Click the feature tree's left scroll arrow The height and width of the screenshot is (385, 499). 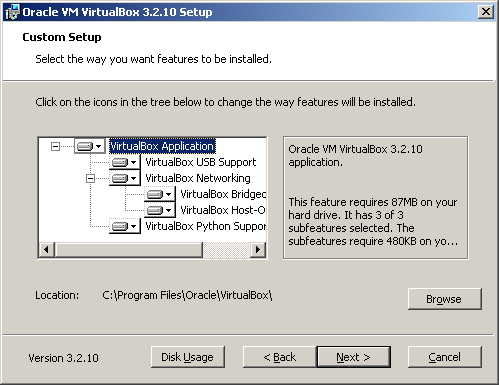click(x=47, y=250)
